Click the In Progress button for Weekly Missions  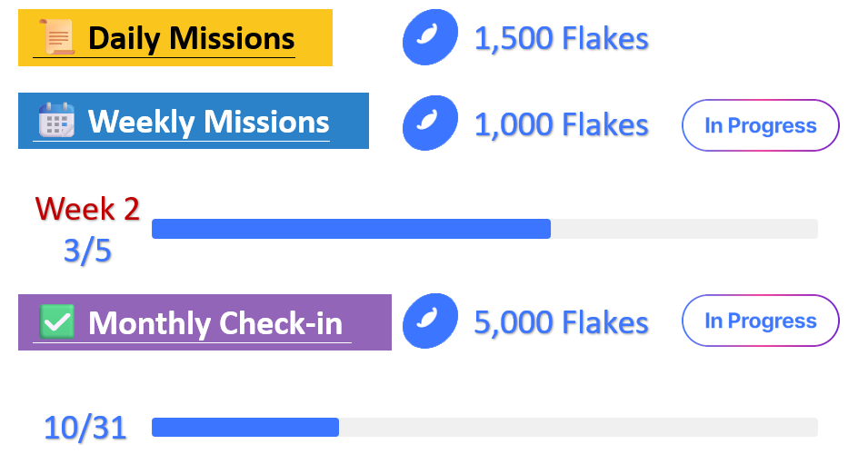[761, 125]
